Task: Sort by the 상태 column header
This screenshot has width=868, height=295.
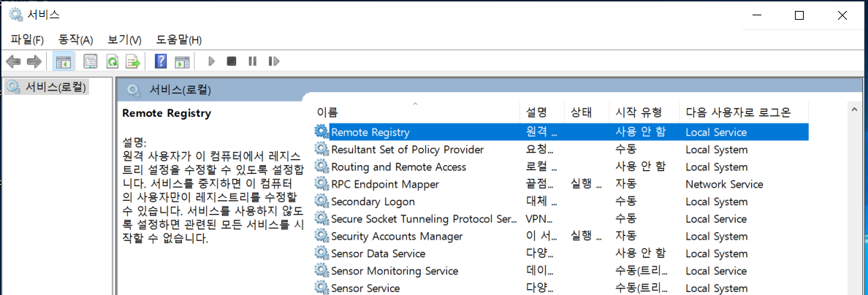Action: pyautogui.click(x=587, y=113)
